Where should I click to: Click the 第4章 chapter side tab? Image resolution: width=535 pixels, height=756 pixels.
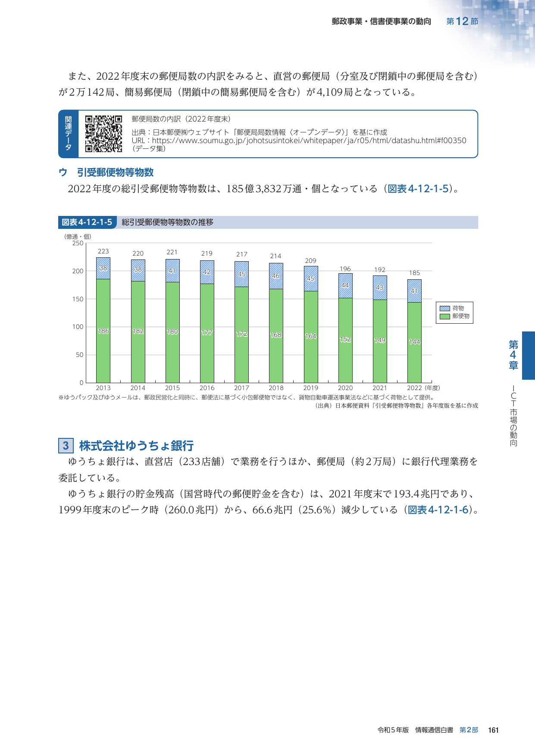click(x=513, y=355)
